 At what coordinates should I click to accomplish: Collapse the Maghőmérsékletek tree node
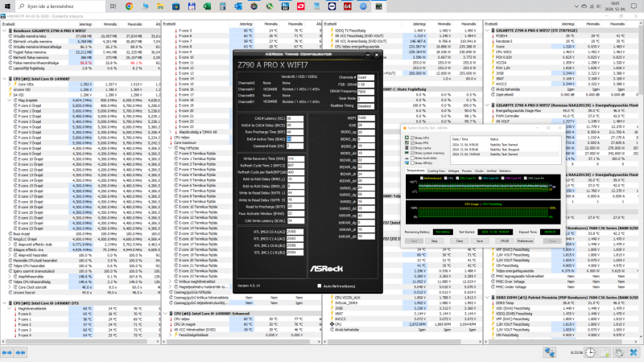pos(10,308)
